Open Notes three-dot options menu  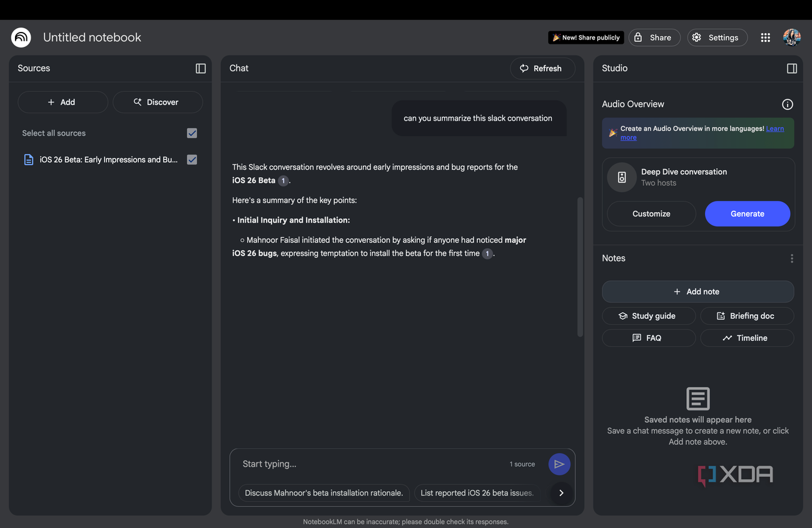point(792,258)
